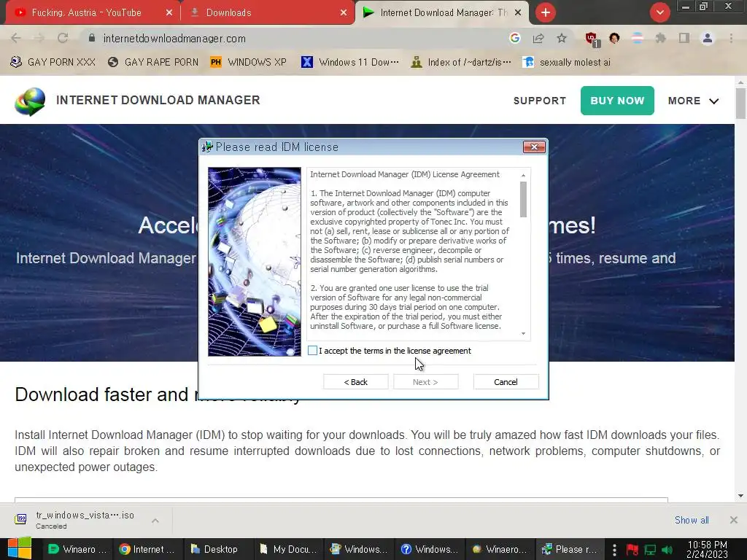Screen dimensions: 747x560
Task: Show hidden system tray icons
Action: coord(614,550)
